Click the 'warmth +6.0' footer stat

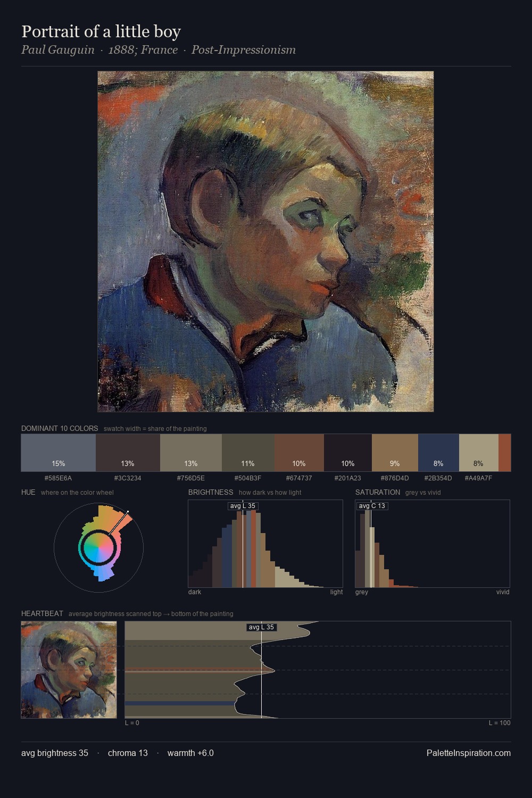[190, 753]
